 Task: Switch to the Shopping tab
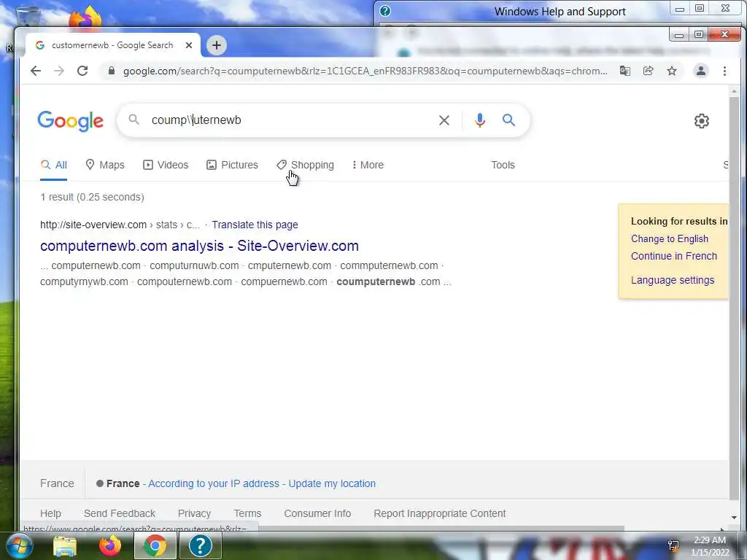pos(306,165)
